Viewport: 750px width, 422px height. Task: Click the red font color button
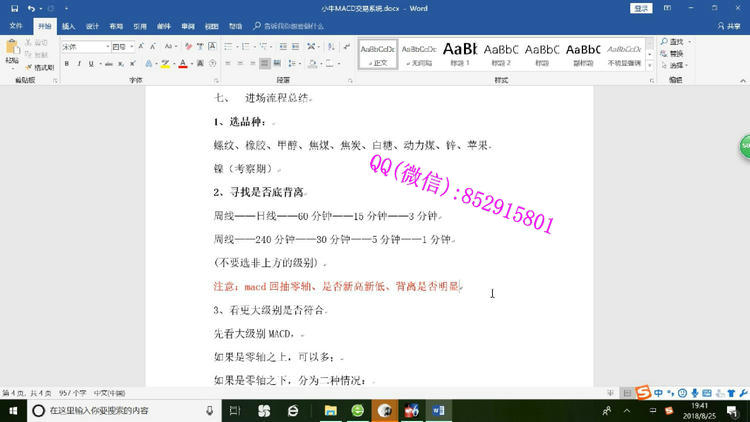point(183,64)
